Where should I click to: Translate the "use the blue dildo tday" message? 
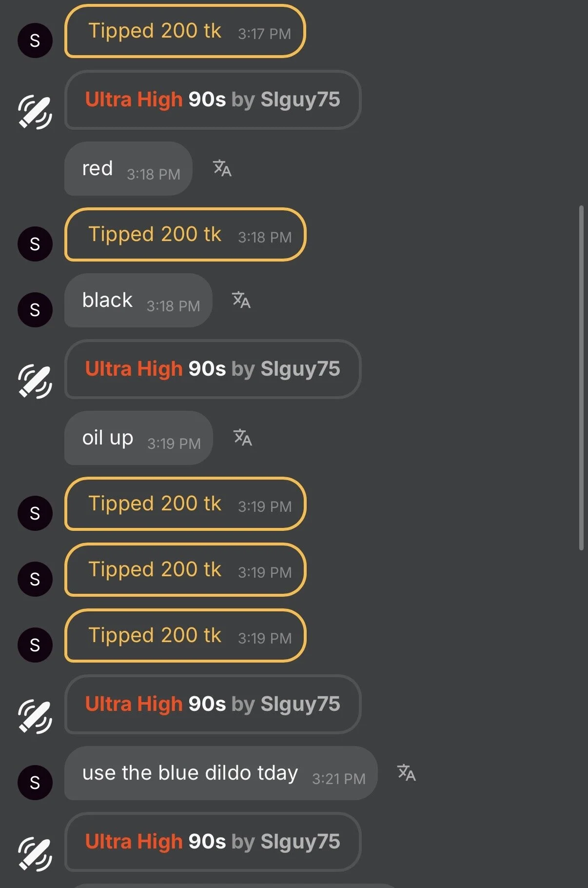[x=407, y=772]
